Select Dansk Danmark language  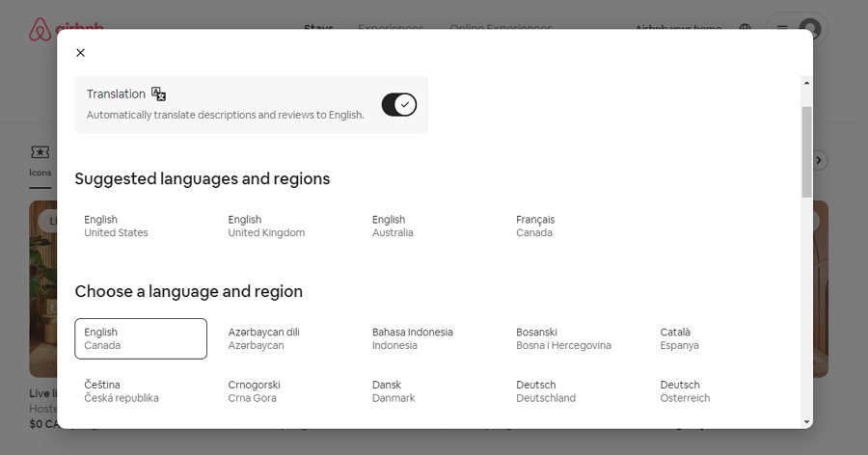393,391
